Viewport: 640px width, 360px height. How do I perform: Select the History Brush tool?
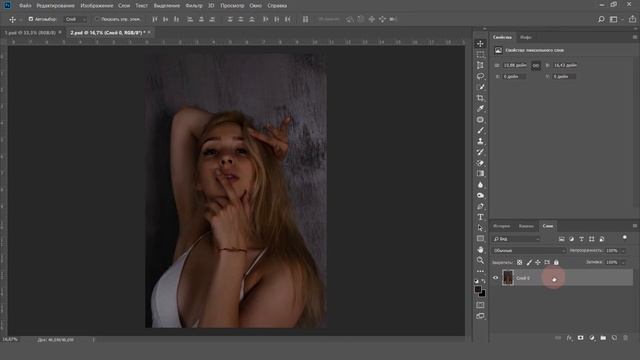click(x=480, y=152)
